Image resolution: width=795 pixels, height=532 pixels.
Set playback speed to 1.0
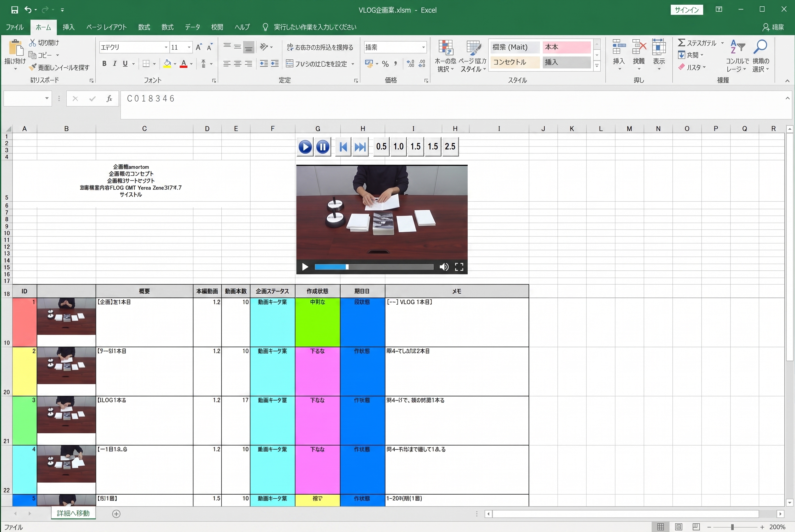(x=399, y=147)
